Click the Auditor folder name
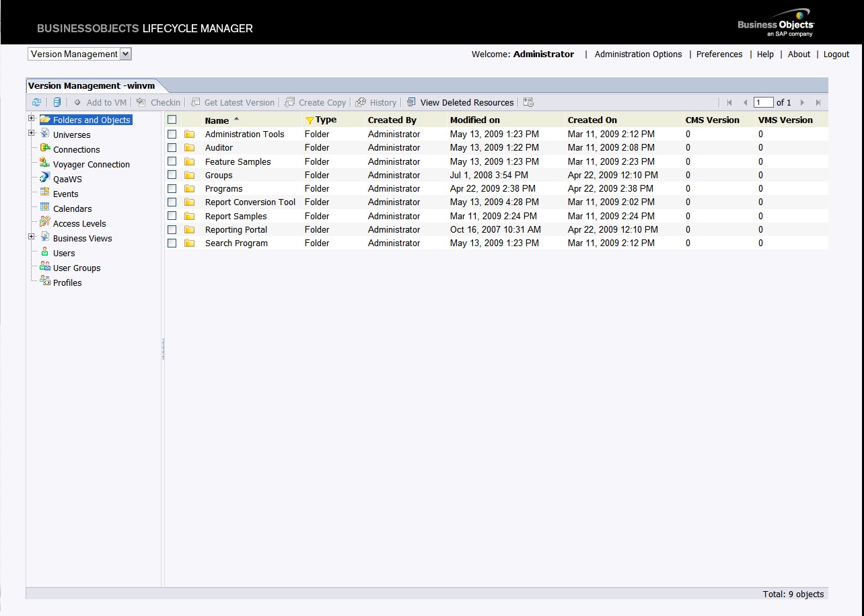The width and height of the screenshot is (864, 616). 219,147
